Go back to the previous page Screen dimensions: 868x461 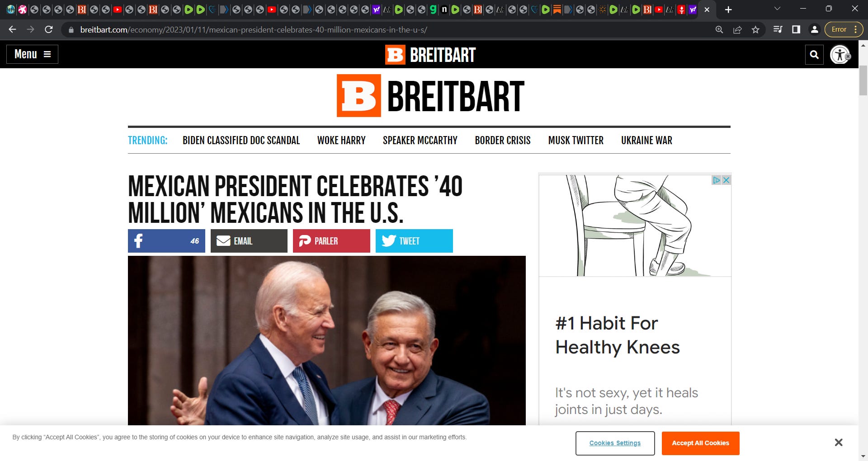12,29
